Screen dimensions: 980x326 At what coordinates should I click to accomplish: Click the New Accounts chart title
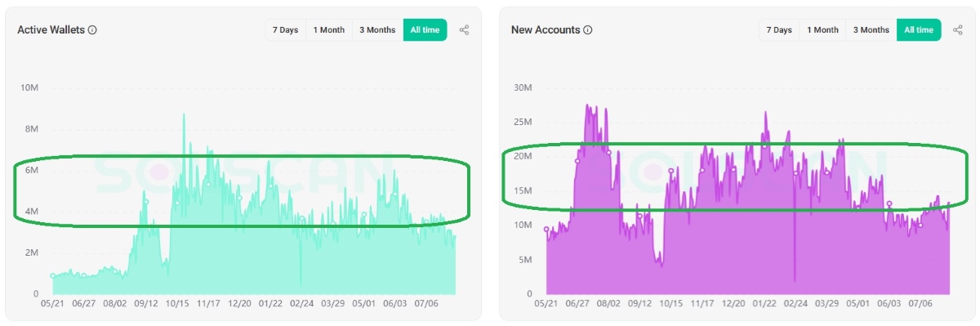click(x=546, y=30)
